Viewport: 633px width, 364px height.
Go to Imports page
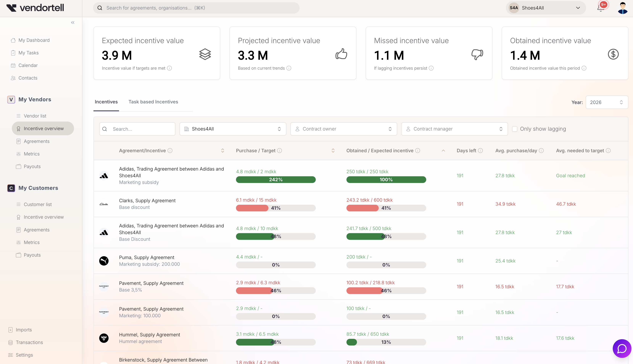tap(24, 330)
